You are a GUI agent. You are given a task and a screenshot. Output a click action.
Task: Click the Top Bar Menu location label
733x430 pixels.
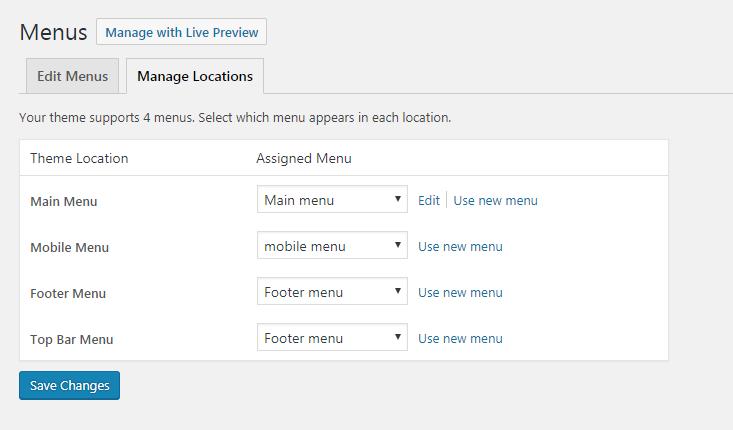[71, 339]
